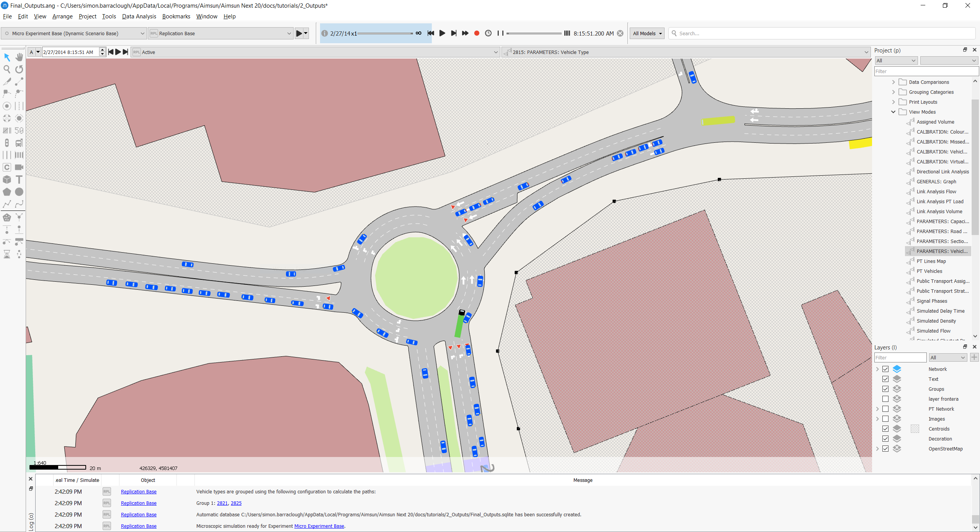
Task: Toggle the OpenStreetMap layer checkbox
Action: click(x=885, y=449)
